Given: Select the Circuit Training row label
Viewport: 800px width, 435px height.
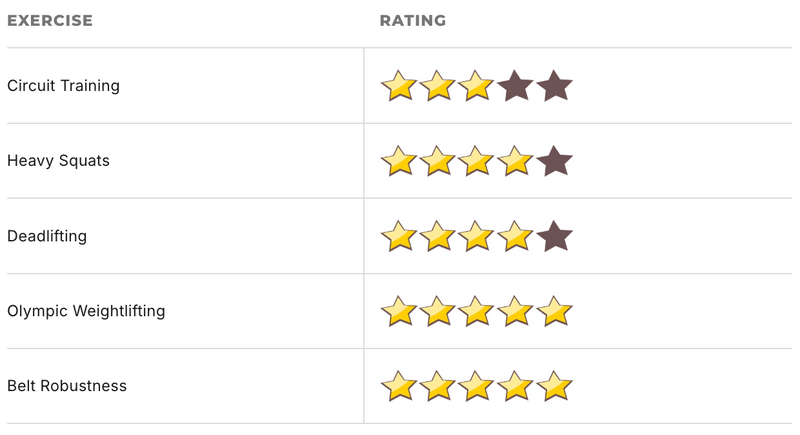Looking at the screenshot, I should pyautogui.click(x=63, y=86).
